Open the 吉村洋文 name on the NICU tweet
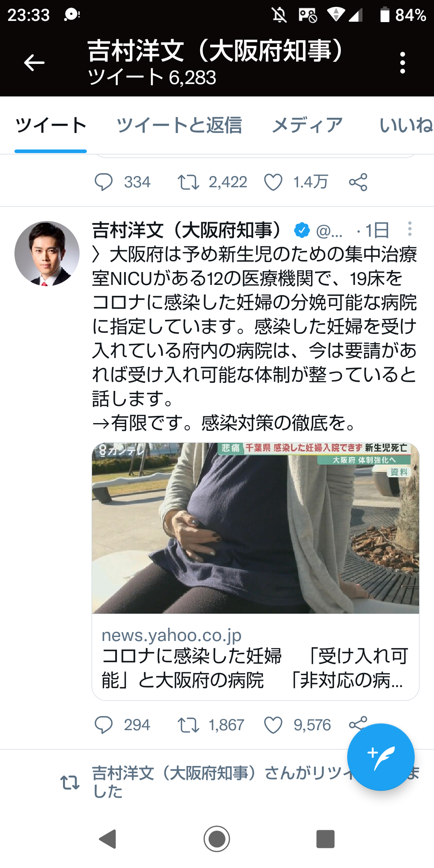Viewport: 434px width, 868px height. point(186,230)
